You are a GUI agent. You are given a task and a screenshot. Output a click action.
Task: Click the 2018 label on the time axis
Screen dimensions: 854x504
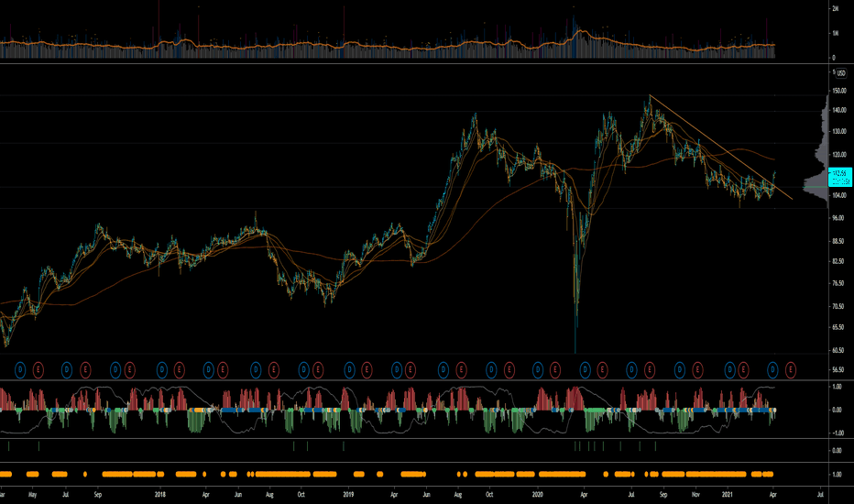[160, 495]
